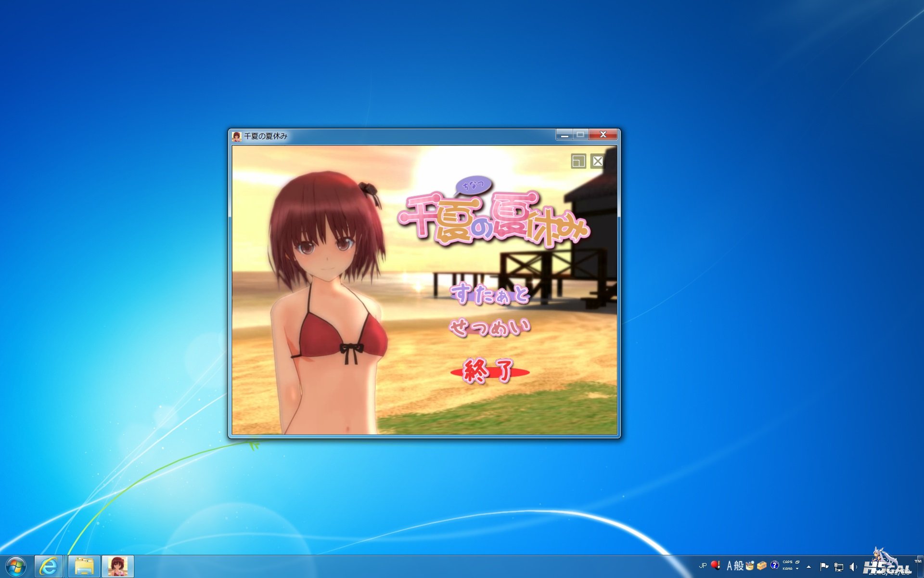This screenshot has width=924, height=578.
Task: Expand the hidden system tray icons arrow
Action: coord(808,567)
